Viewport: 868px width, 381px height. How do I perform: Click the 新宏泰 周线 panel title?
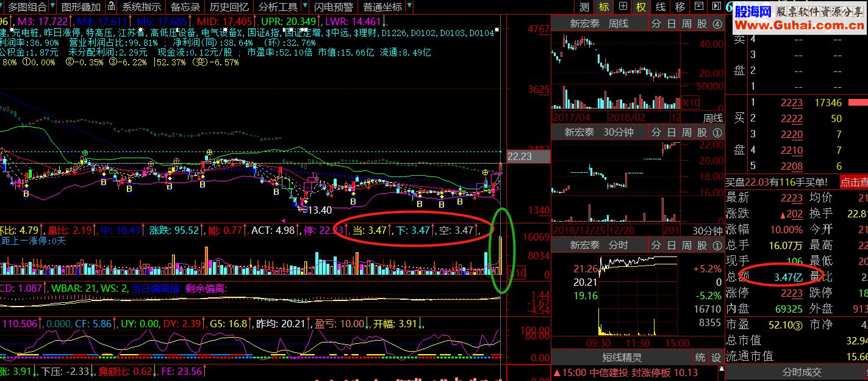[599, 24]
